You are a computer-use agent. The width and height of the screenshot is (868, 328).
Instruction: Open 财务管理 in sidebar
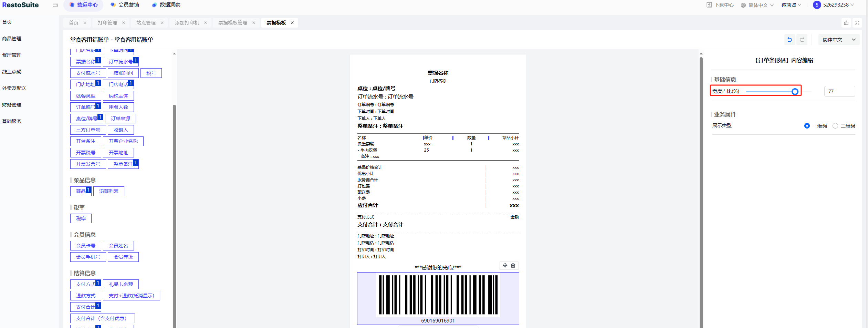(x=12, y=105)
